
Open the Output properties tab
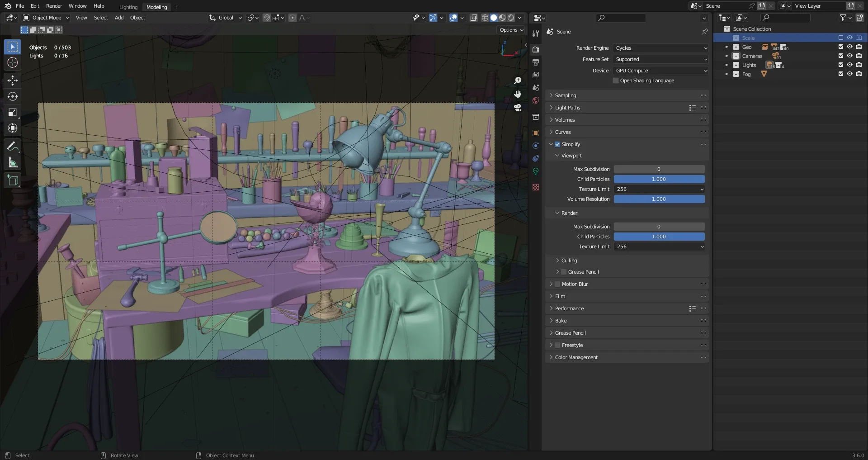tap(536, 62)
